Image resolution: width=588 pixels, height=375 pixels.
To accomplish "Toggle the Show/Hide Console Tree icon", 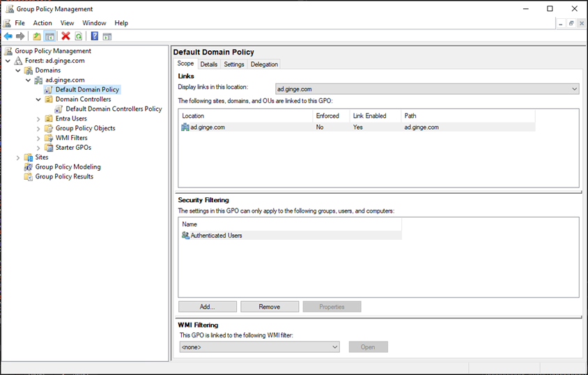I will tap(49, 36).
